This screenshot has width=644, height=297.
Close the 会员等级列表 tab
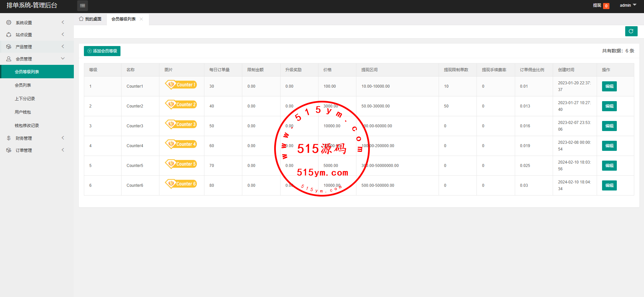click(x=141, y=19)
